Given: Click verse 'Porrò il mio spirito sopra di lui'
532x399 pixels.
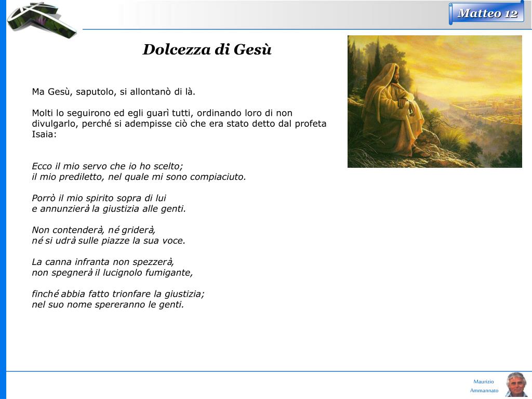Looking at the screenshot, I should [99, 198].
